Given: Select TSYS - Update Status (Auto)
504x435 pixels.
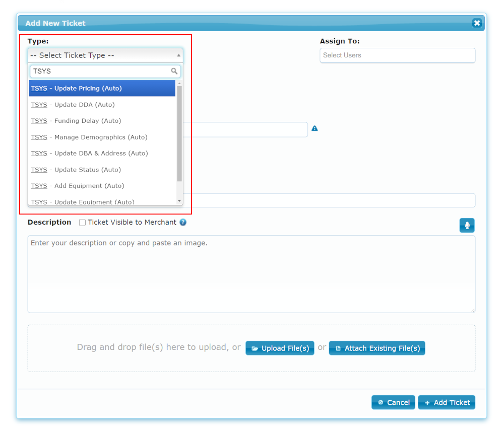Looking at the screenshot, I should (x=102, y=170).
